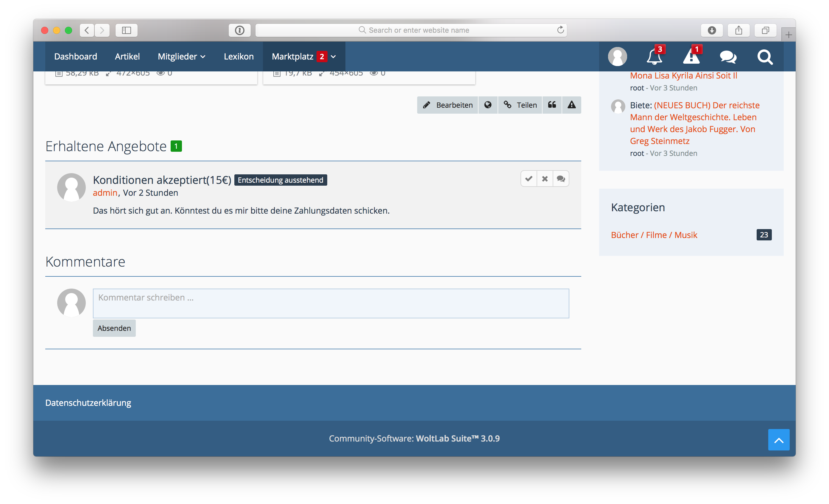Click the globe icon next to Bearbeiten
Image resolution: width=829 pixels, height=504 pixels.
(487, 105)
